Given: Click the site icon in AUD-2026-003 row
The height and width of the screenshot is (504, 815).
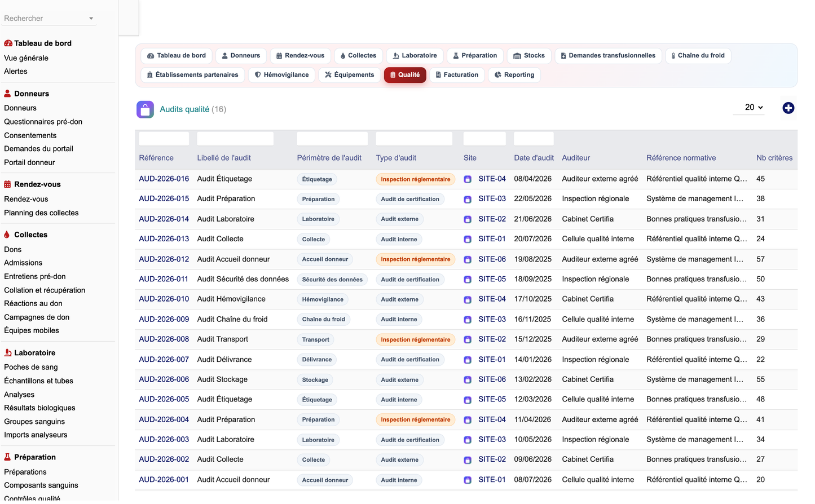Looking at the screenshot, I should pos(468,440).
